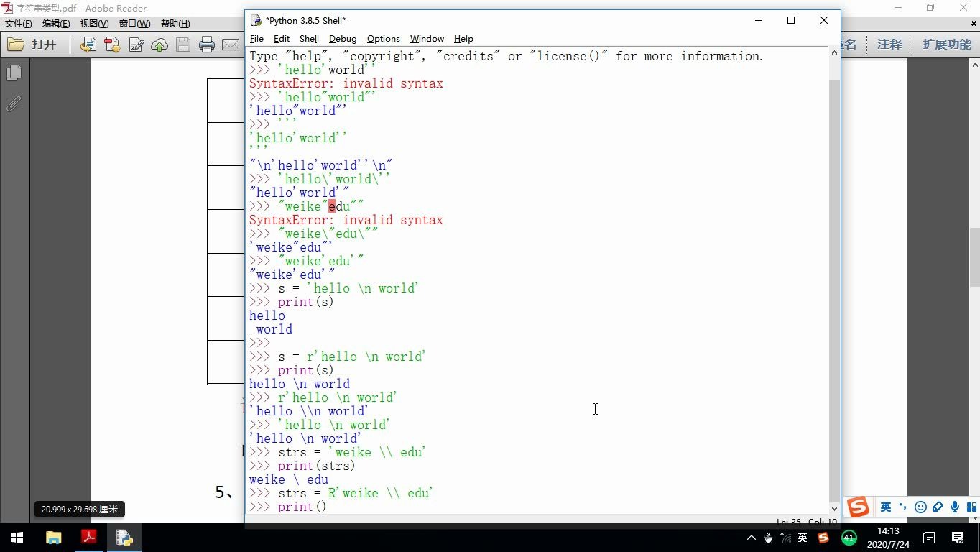
Task: Open the toolbox grid icon on Sogou bar
Action: pos(972,507)
